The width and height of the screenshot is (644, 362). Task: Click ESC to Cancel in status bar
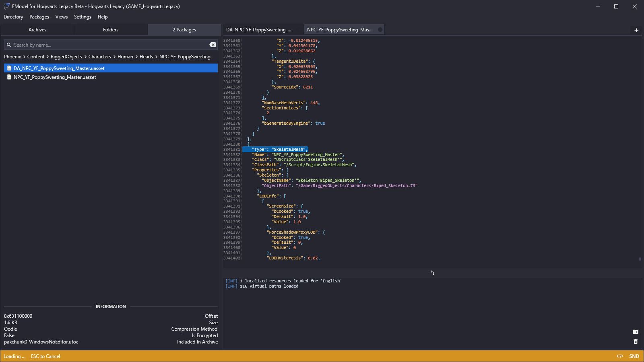[45, 356]
